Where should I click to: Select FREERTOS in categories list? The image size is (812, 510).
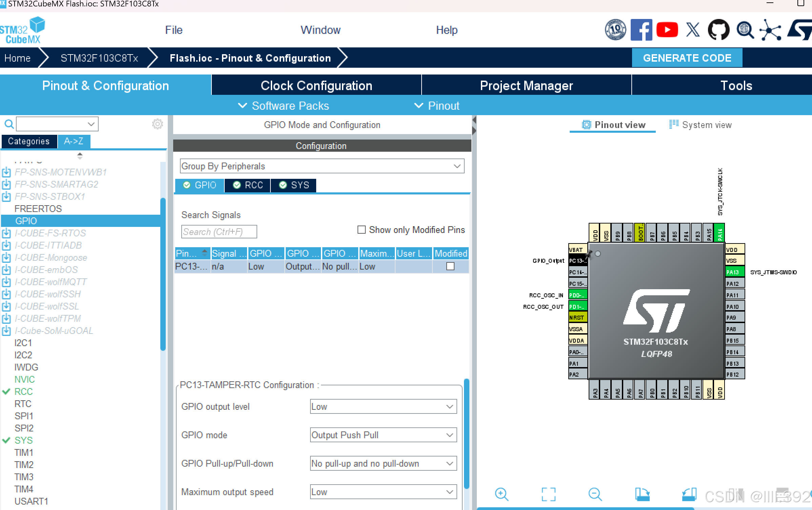tap(38, 209)
